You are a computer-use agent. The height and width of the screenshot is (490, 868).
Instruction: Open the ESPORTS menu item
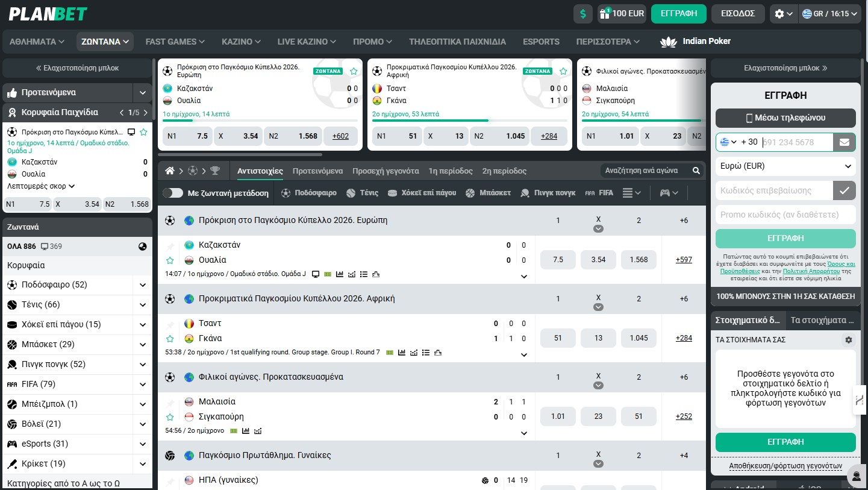point(540,42)
